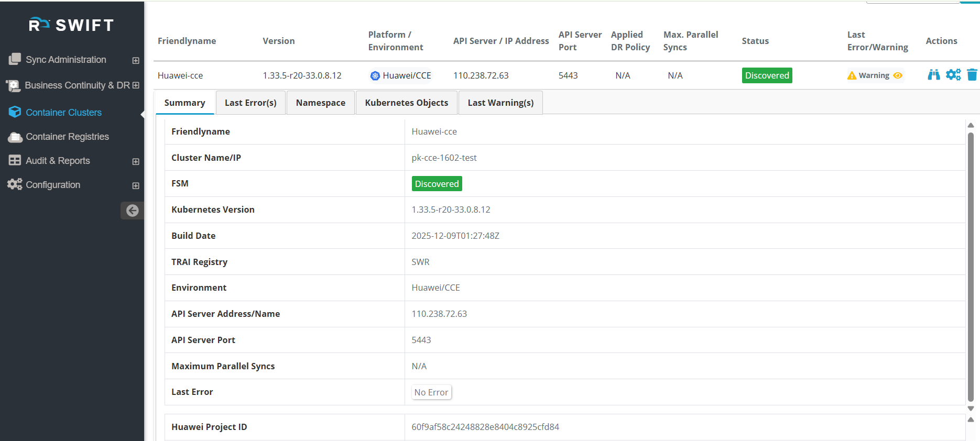
Task: Click the 5443 port cell in the table row
Action: tap(568, 75)
